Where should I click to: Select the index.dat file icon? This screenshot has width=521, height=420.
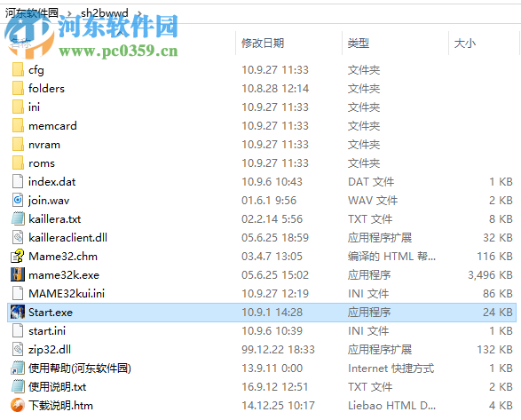click(18, 181)
